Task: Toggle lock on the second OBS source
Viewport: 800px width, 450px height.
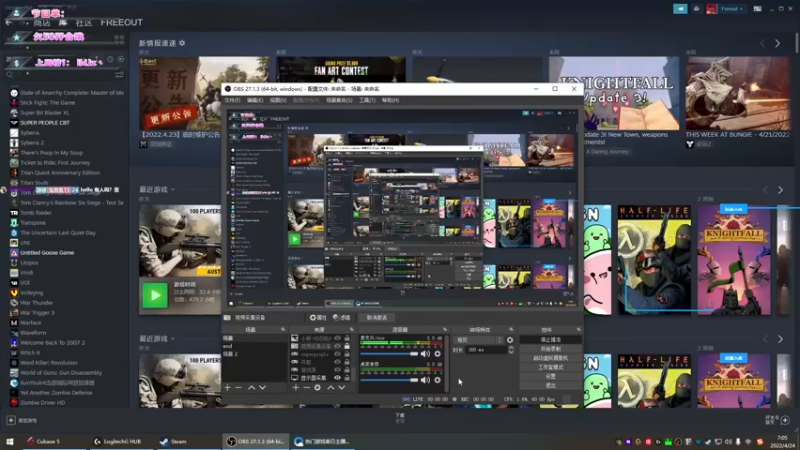Action: 347,346
